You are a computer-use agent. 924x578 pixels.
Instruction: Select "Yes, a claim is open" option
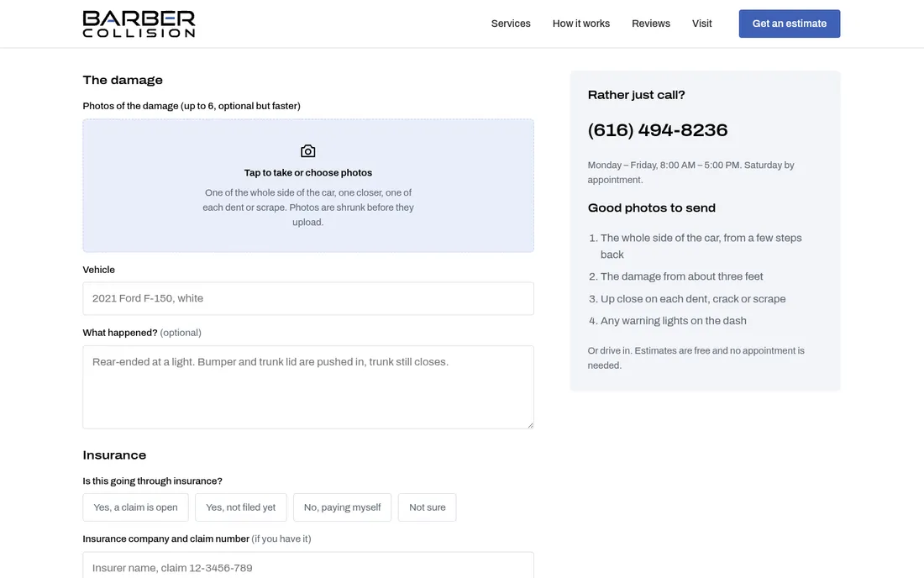click(x=135, y=507)
